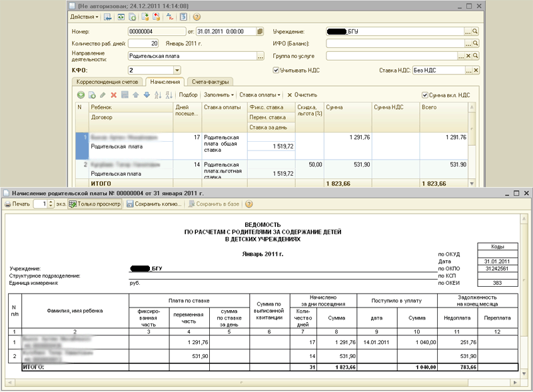
Task: Move row up with blue arrow
Action: click(137, 95)
